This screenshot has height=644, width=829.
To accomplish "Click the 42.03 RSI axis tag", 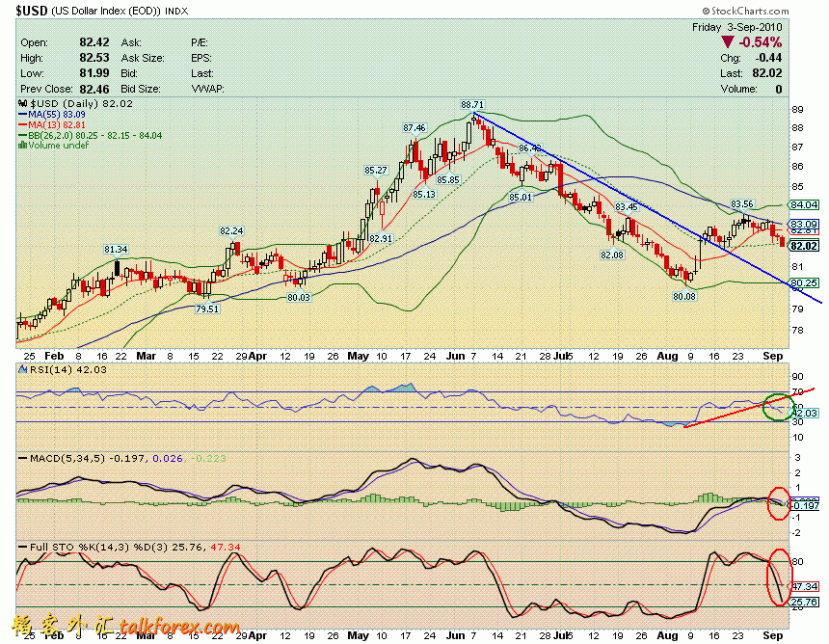I will 804,413.
